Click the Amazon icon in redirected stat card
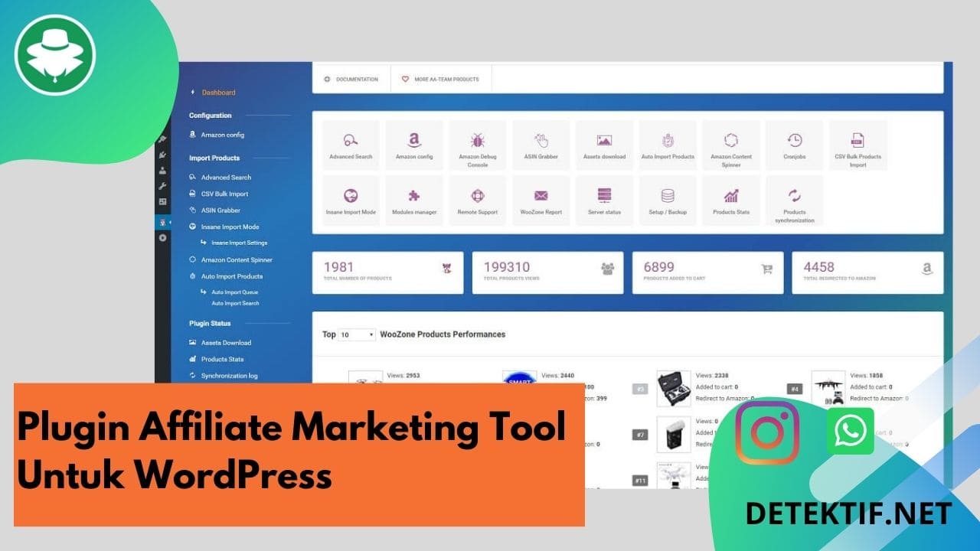 [x=927, y=269]
